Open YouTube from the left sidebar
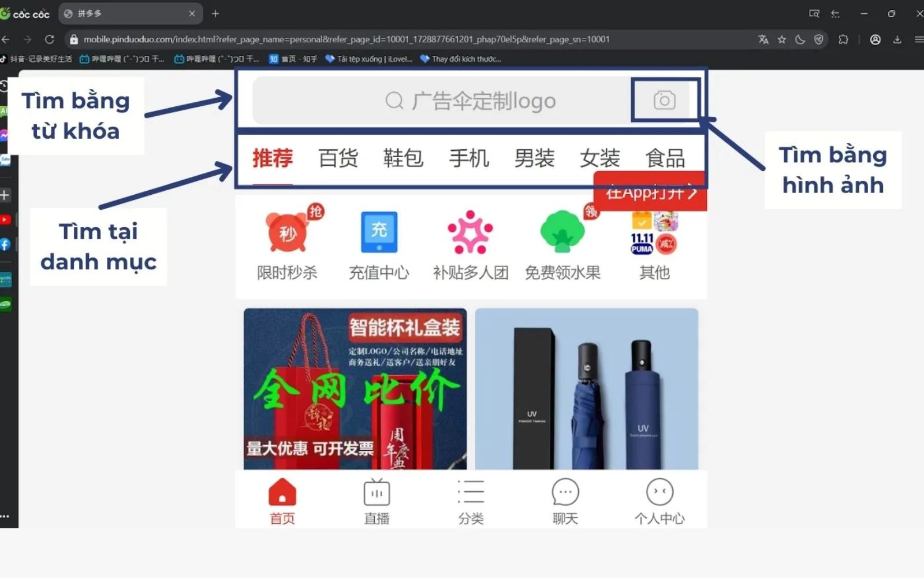Screen dimensions: 924x578 (6, 220)
